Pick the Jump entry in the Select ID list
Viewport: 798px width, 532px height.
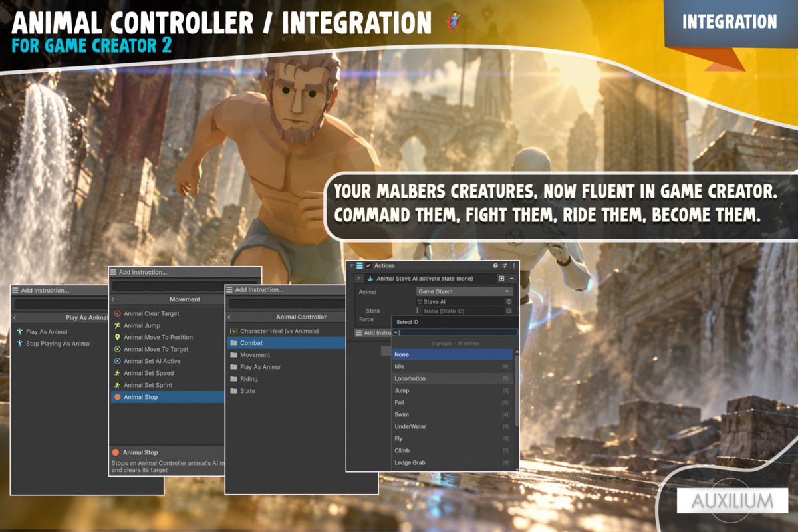coord(452,390)
